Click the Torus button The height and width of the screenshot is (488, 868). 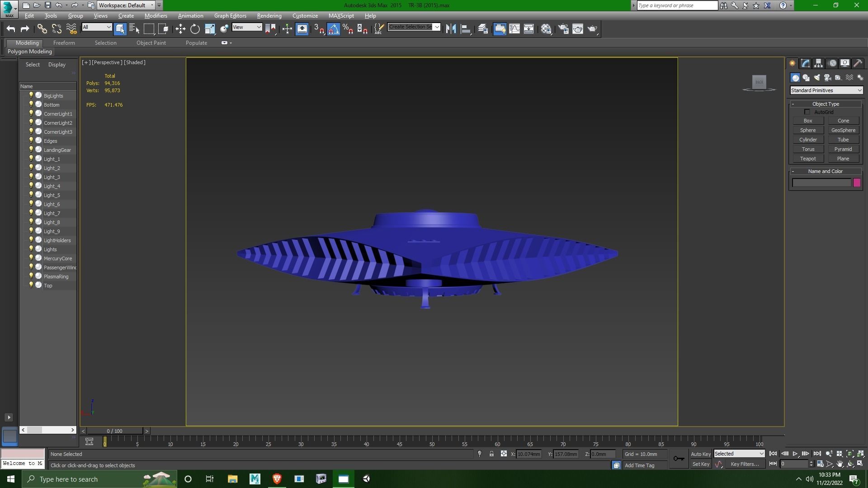click(x=808, y=149)
